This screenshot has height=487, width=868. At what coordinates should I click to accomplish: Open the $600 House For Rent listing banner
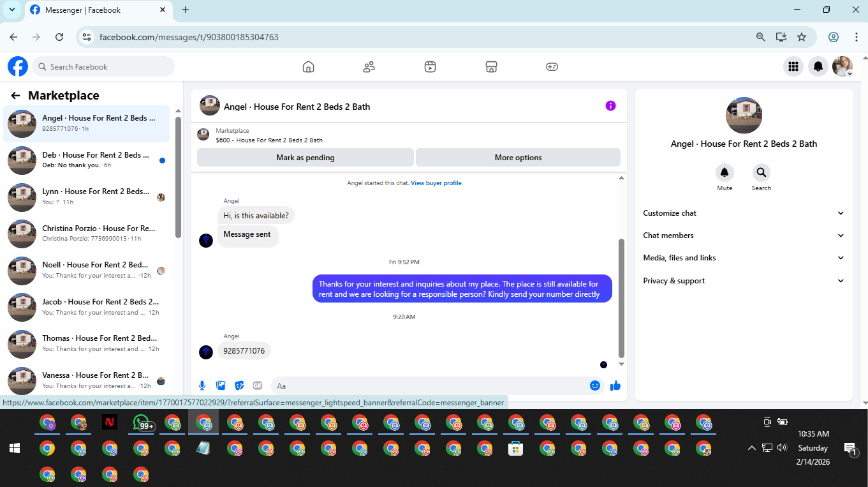point(409,135)
